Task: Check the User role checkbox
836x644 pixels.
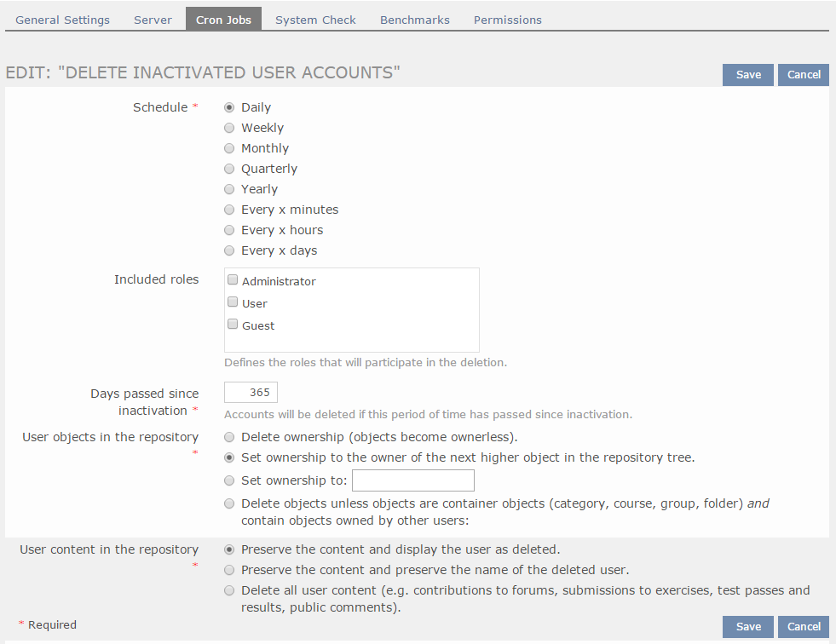Action: pyautogui.click(x=233, y=302)
